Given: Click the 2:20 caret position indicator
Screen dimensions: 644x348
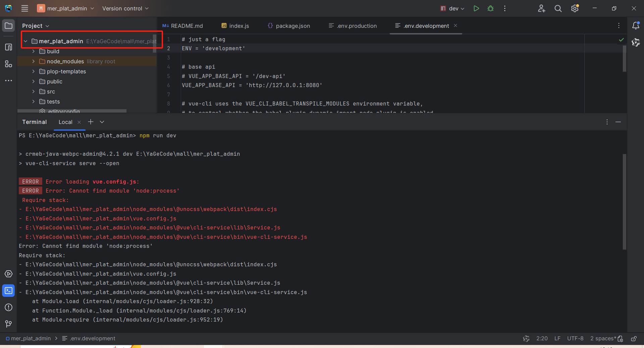Looking at the screenshot, I should tap(542, 338).
